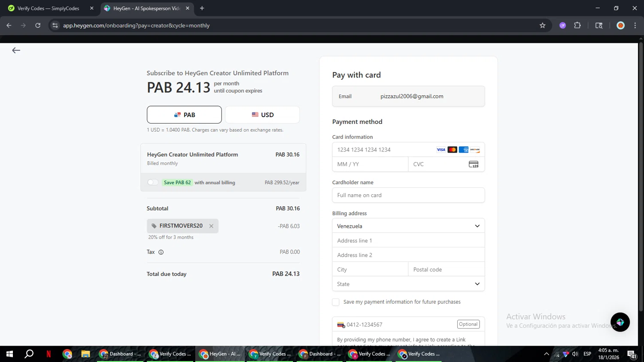Check Save my payment information checkbox
644x362 pixels.
(x=336, y=302)
